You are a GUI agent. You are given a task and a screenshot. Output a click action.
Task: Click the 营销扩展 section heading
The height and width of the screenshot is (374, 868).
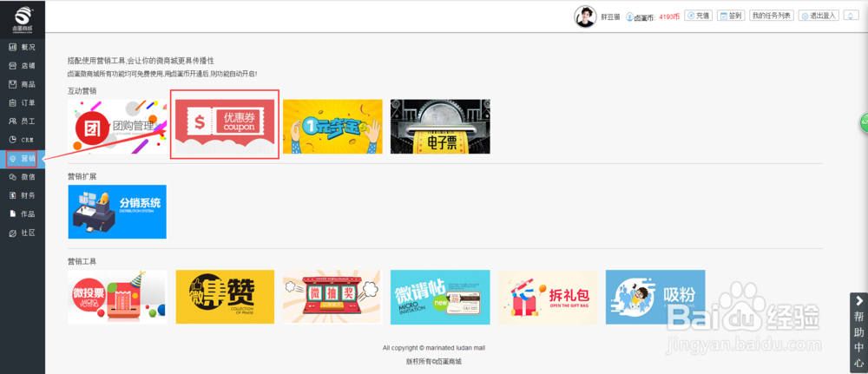tap(82, 176)
